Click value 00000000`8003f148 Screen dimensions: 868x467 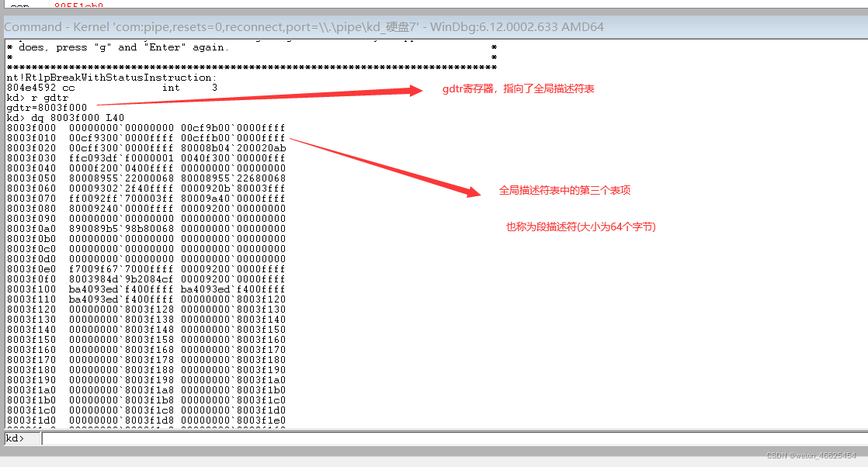pos(121,329)
